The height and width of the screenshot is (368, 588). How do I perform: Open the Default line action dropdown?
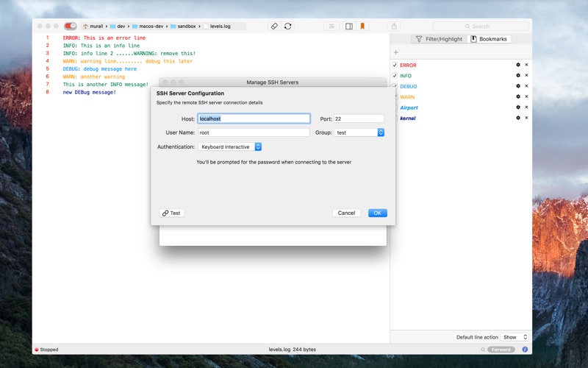point(514,337)
